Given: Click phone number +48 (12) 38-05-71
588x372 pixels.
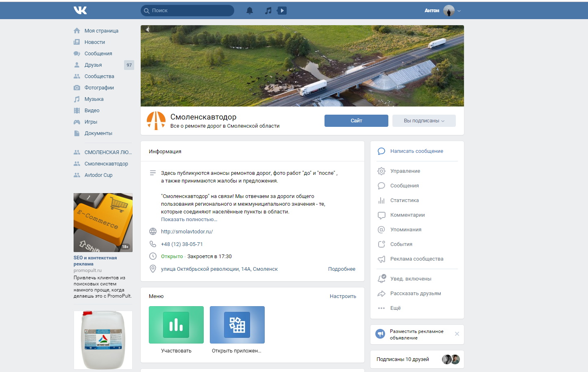Looking at the screenshot, I should [182, 244].
